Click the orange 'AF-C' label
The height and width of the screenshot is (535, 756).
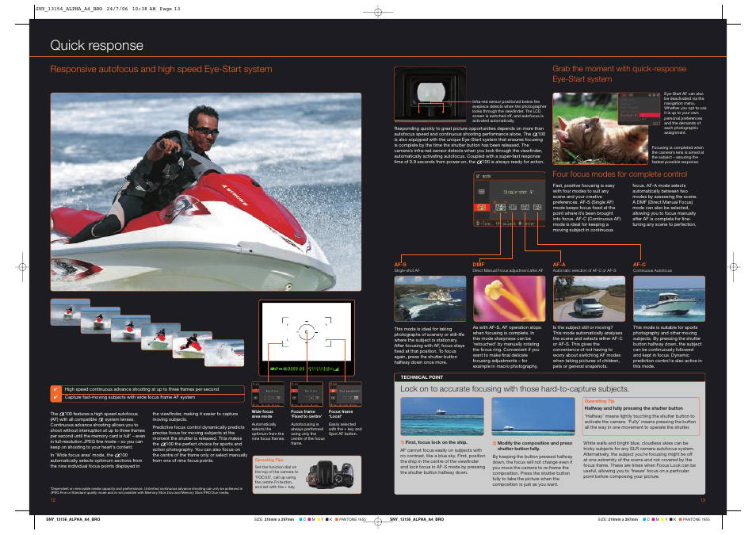(640, 265)
